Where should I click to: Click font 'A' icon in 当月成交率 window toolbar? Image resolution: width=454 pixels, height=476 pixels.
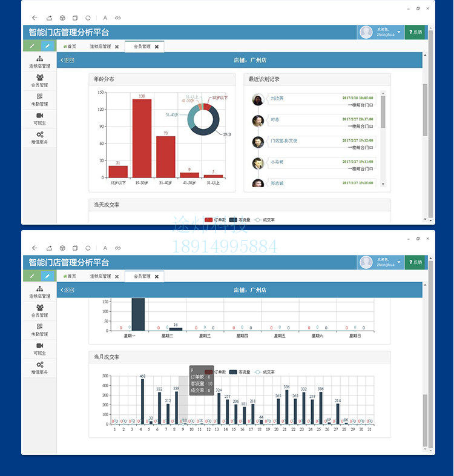105,248
